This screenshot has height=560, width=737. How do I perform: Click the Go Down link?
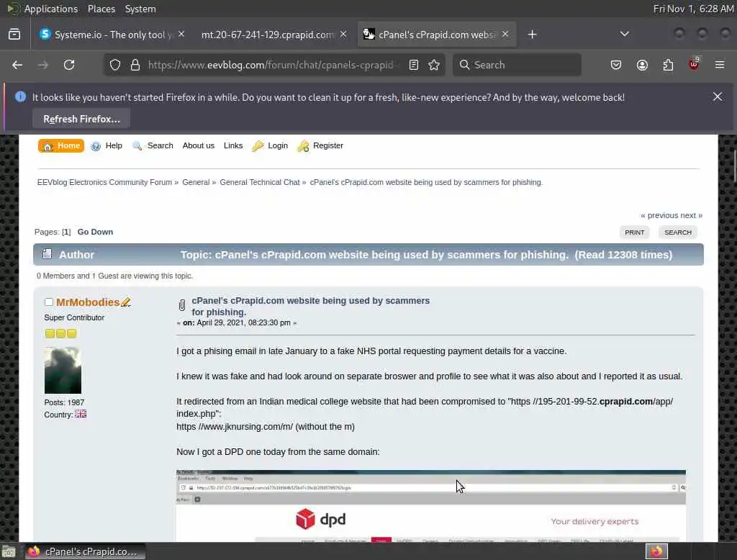coord(95,232)
